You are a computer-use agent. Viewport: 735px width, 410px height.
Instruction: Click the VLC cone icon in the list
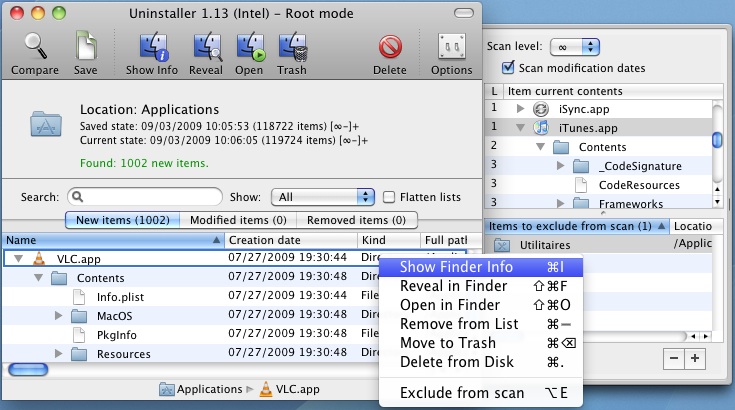point(39,258)
